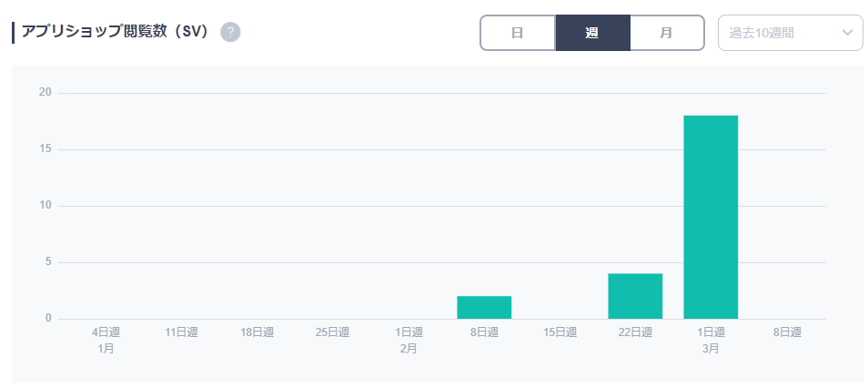Image resolution: width=868 pixels, height=388 pixels.
Task: Click the 10 value on the y-axis
Action: click(45, 206)
